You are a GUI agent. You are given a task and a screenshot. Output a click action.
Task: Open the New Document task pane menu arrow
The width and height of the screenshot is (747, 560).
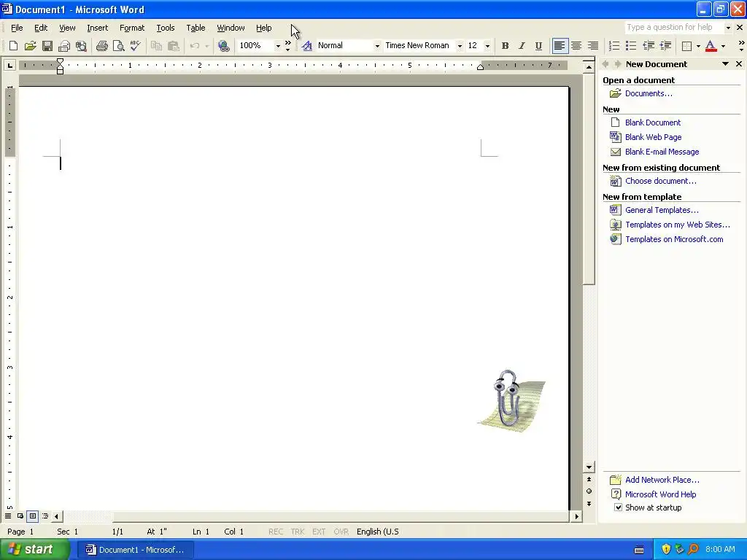click(x=725, y=64)
